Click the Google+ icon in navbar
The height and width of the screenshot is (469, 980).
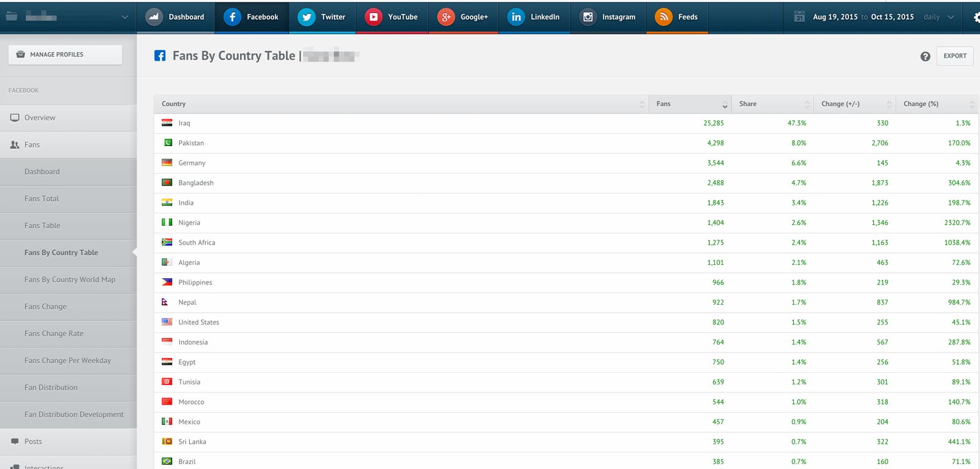[446, 17]
